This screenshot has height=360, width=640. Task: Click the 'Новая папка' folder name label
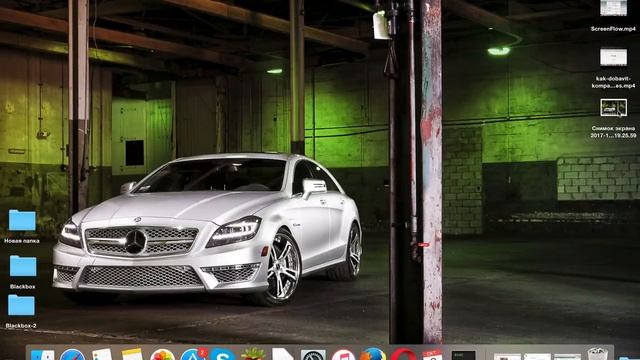click(x=22, y=241)
